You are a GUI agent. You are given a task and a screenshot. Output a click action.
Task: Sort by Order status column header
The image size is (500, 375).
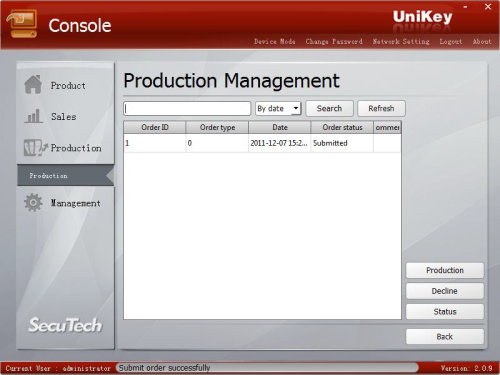tap(342, 127)
